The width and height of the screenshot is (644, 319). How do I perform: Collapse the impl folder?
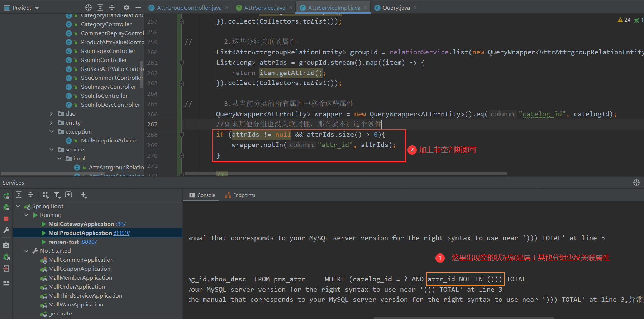[x=59, y=158]
